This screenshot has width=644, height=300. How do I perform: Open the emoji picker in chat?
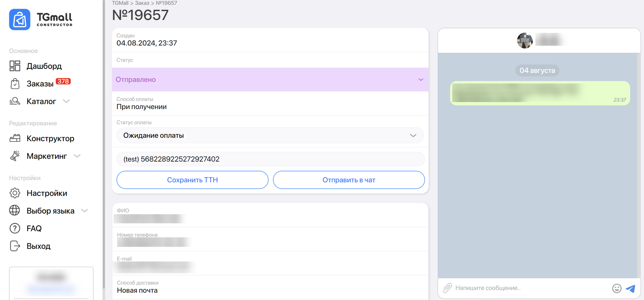tap(616, 288)
